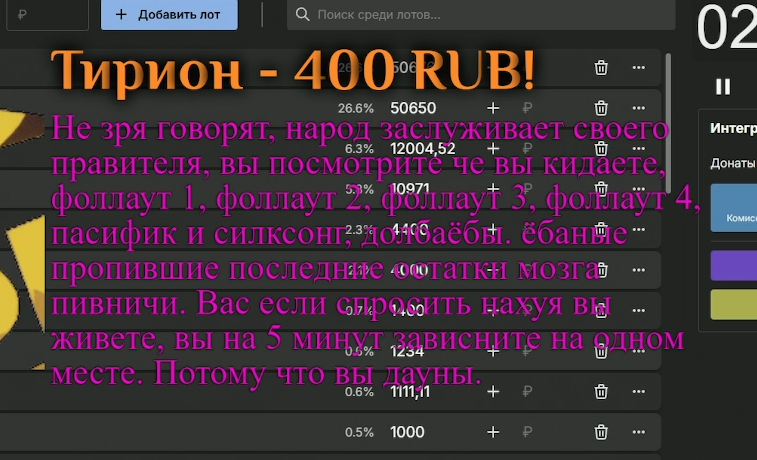Click the 12004,52 lot amount
Screen dimensions: 757x460
[422, 149]
